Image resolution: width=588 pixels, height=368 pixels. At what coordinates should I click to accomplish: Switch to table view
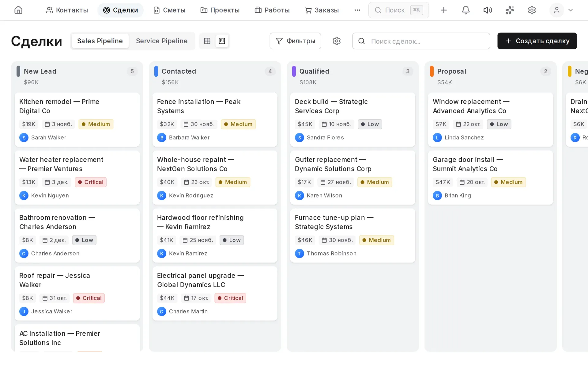tap(207, 41)
